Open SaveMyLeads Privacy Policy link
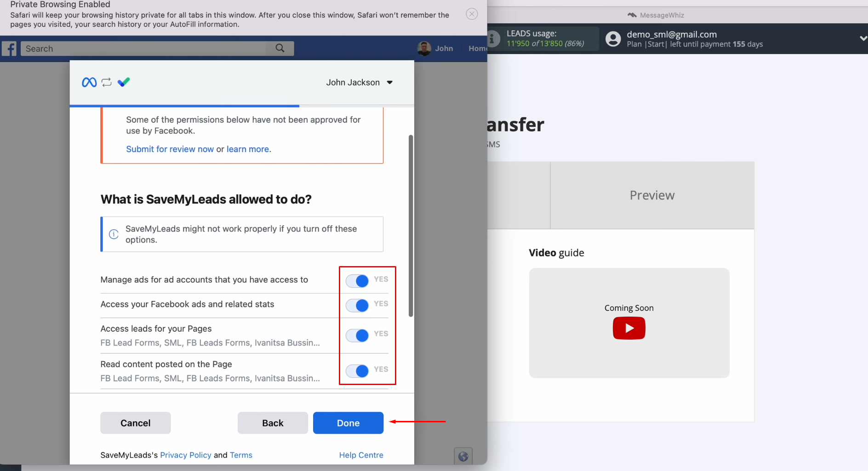The width and height of the screenshot is (868, 471). point(186,455)
